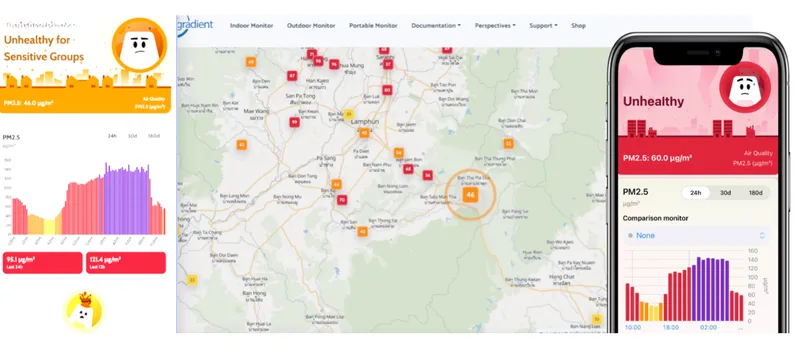
Task: Select 30d range in the left panel chart
Action: click(133, 136)
